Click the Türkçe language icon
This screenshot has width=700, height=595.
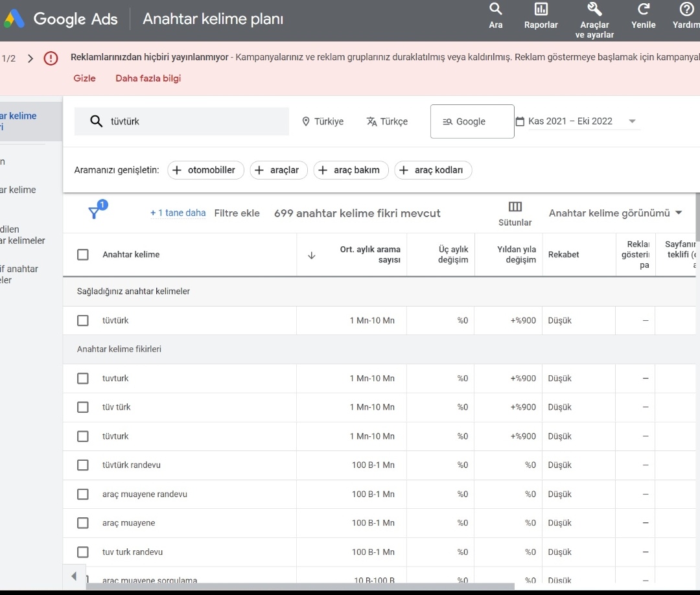click(x=371, y=121)
